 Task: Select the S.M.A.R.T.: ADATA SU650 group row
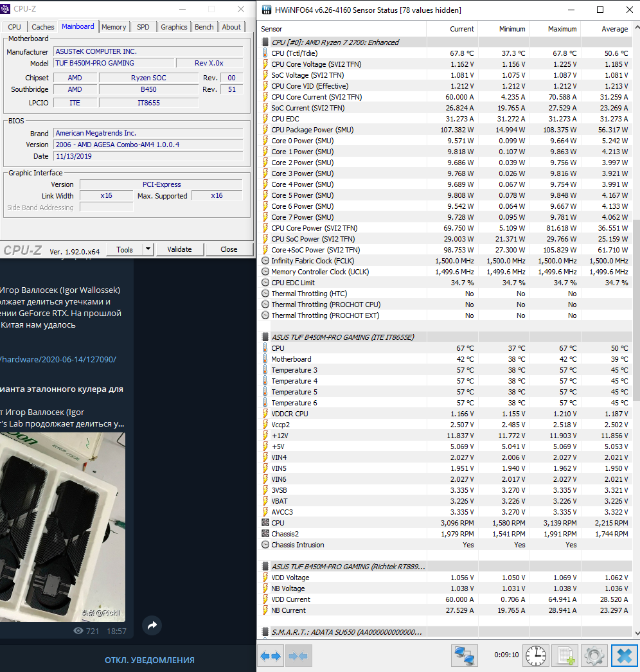(x=446, y=632)
